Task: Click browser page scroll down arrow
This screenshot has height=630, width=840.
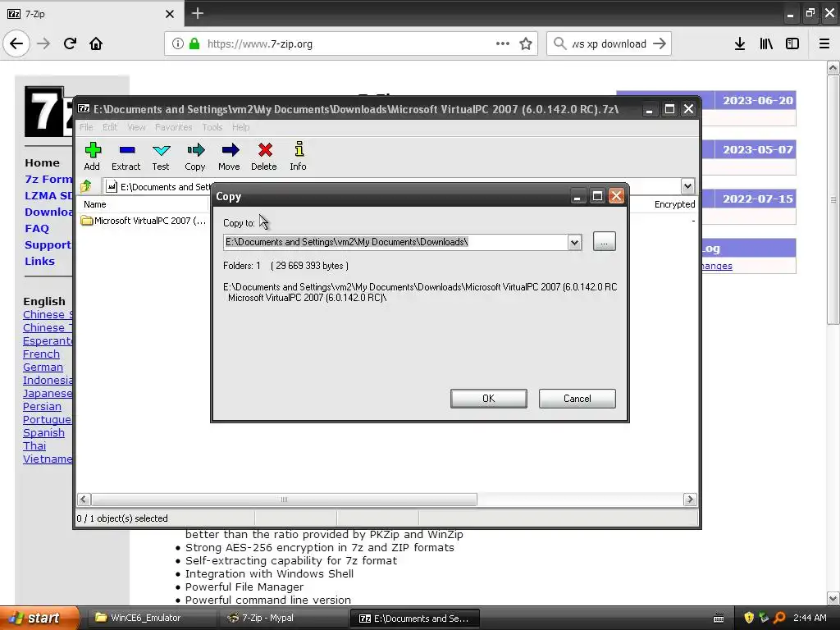Action: click(x=833, y=598)
